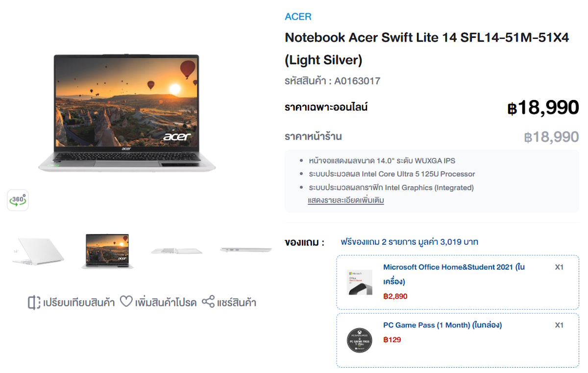Click the main laptop product image

(126, 113)
